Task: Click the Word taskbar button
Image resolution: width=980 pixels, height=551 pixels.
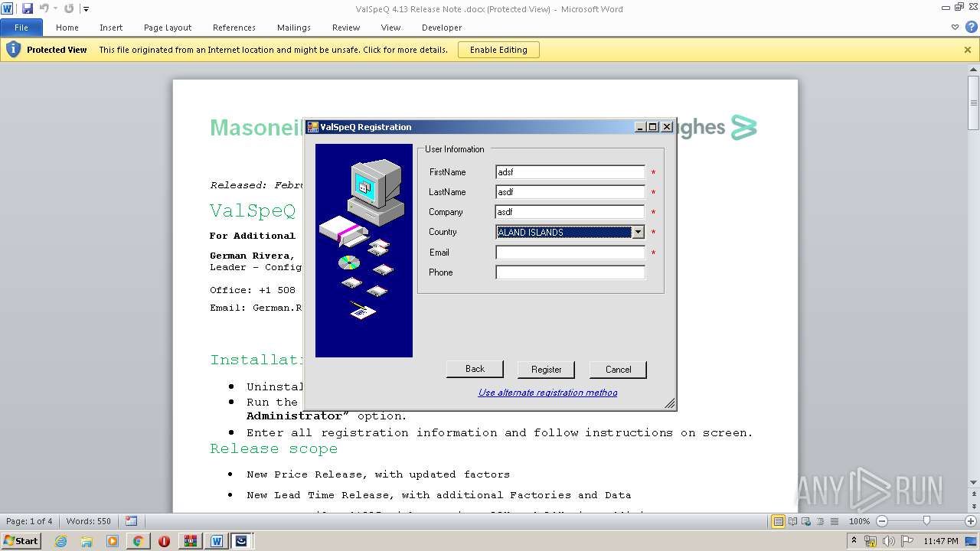Action: pos(216,541)
